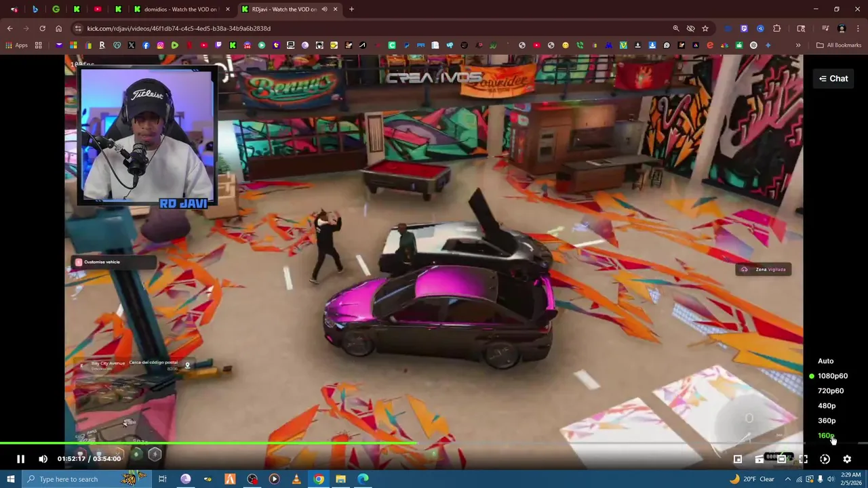
Task: Open the Chrome profile avatar menu
Action: [842, 28]
